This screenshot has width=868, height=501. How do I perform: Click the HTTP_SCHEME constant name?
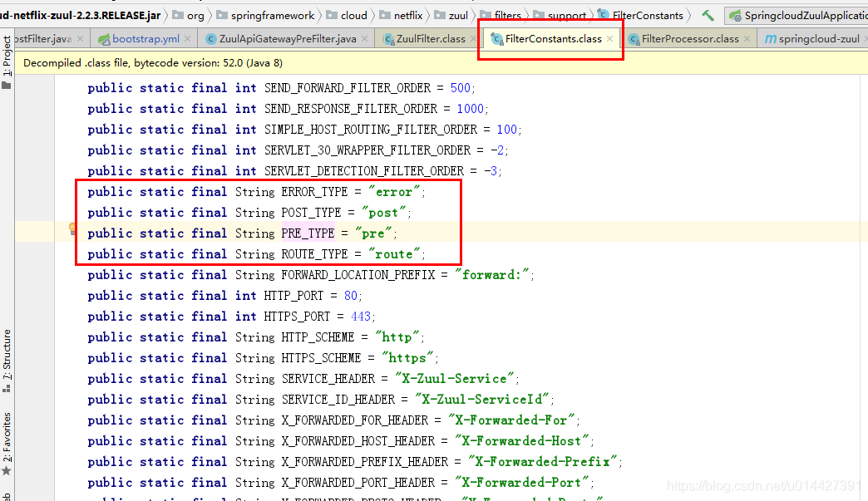pyautogui.click(x=318, y=337)
